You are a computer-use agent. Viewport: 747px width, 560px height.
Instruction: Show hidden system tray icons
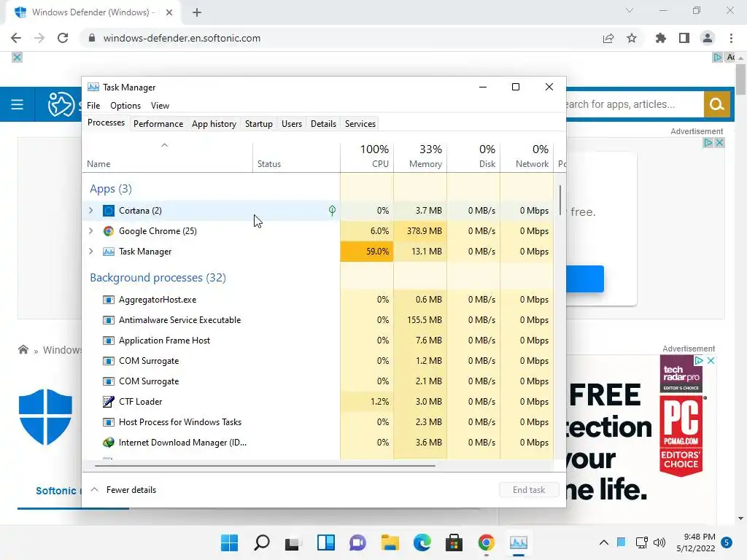tap(603, 542)
